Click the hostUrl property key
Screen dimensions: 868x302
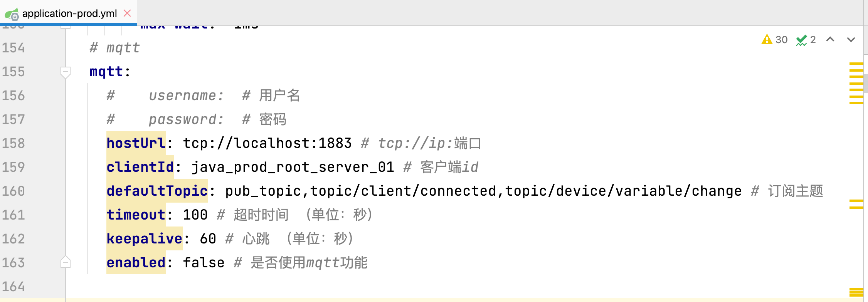[x=136, y=143]
